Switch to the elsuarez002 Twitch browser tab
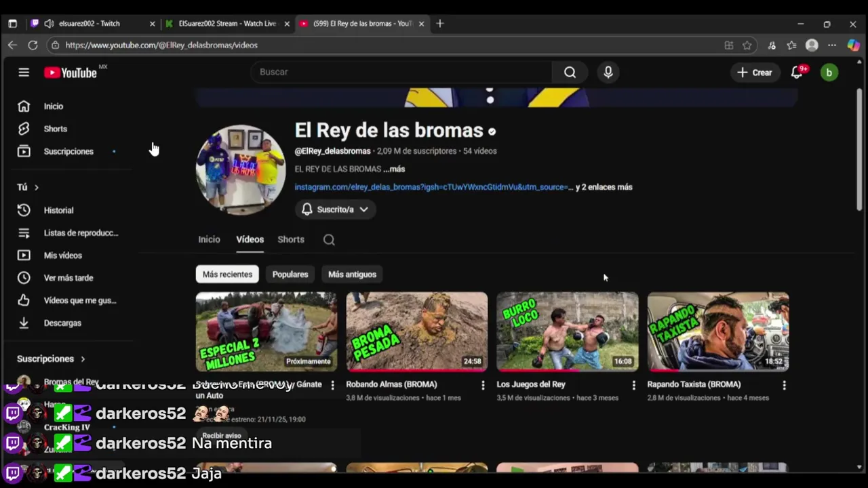Screen dimensions: 868x488 click(x=92, y=24)
